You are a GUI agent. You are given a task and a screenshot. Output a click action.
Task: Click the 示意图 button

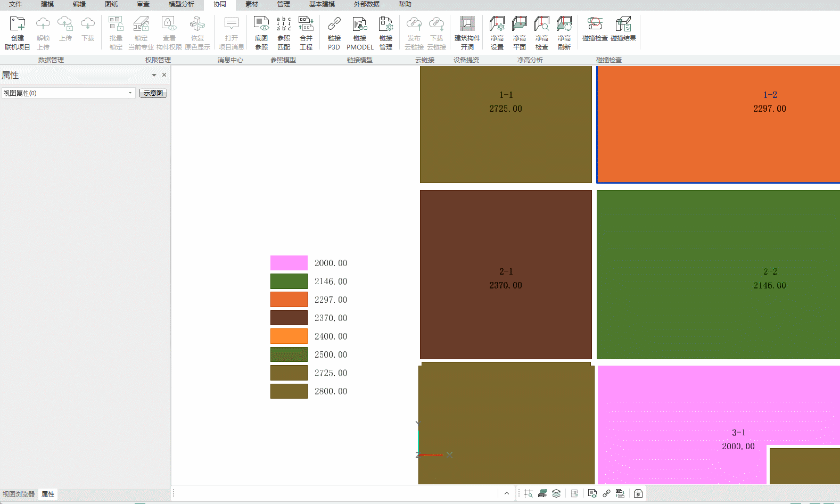[x=153, y=93]
